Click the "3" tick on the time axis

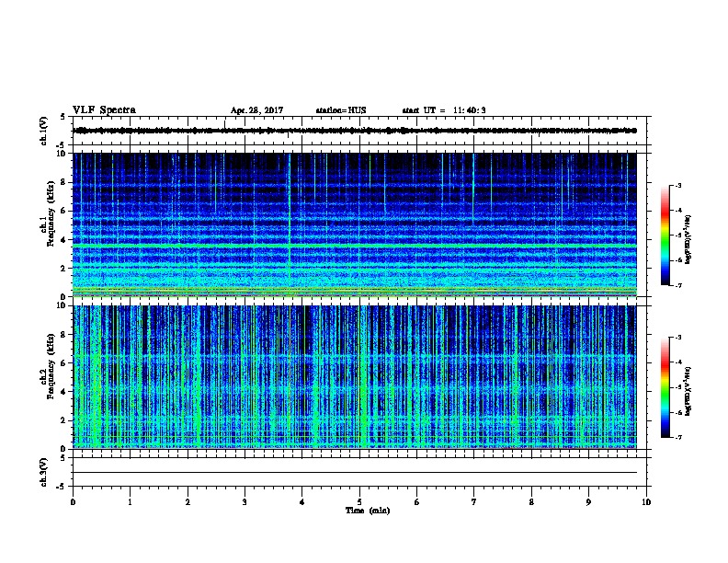click(x=245, y=502)
